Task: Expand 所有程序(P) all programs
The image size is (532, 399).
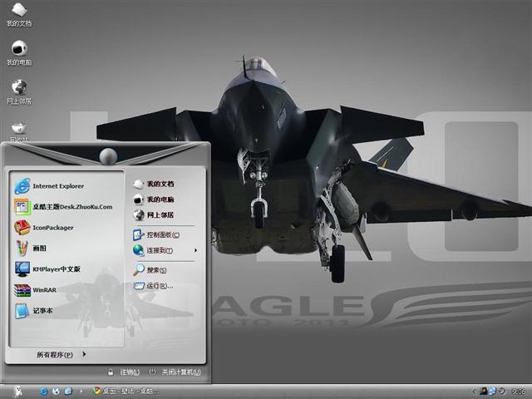Action: 61,355
